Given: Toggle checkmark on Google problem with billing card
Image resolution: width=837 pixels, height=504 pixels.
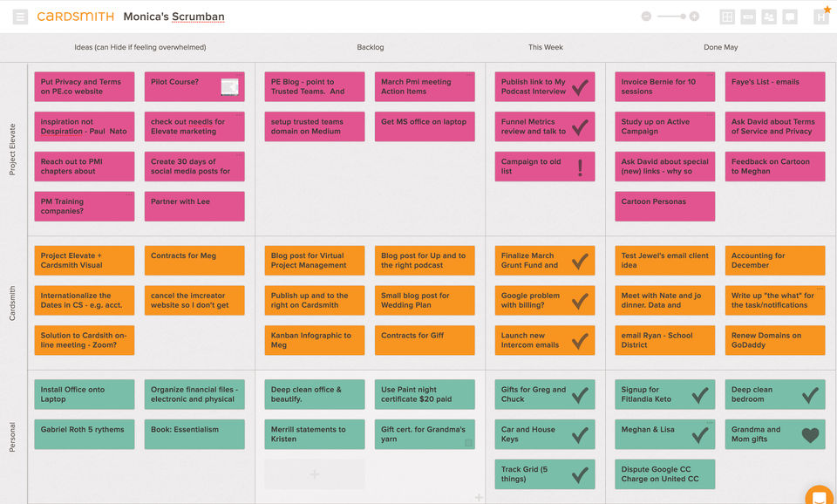Looking at the screenshot, I should click(x=580, y=301).
